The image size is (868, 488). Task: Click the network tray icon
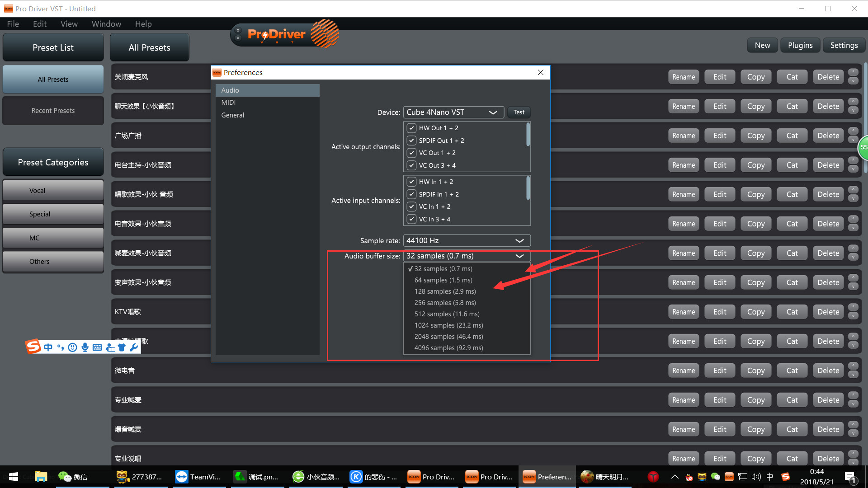[x=743, y=477]
